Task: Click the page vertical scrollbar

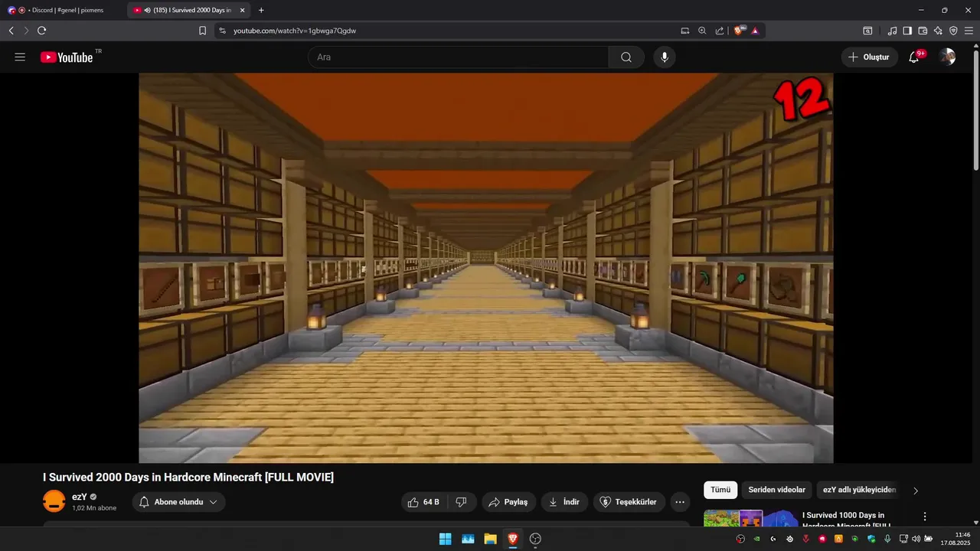Action: (975, 111)
